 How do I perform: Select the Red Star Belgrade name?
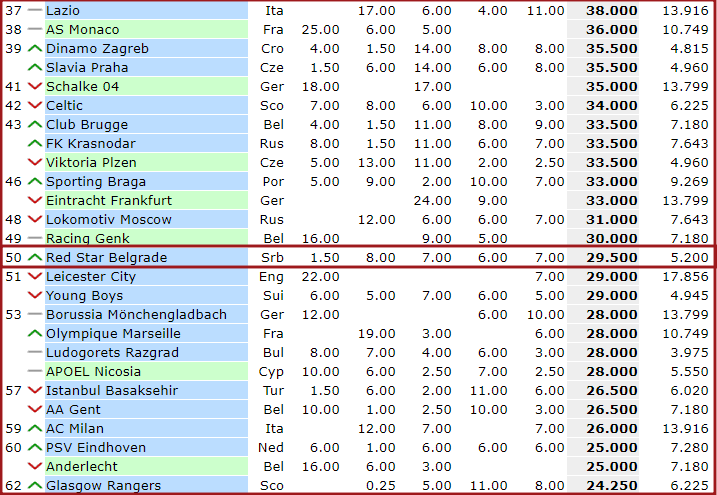coord(107,257)
